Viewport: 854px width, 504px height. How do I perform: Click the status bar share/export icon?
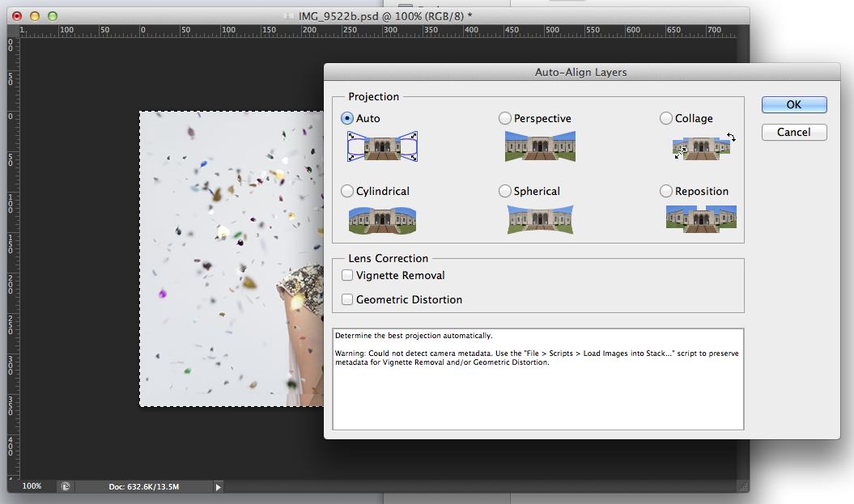click(66, 487)
